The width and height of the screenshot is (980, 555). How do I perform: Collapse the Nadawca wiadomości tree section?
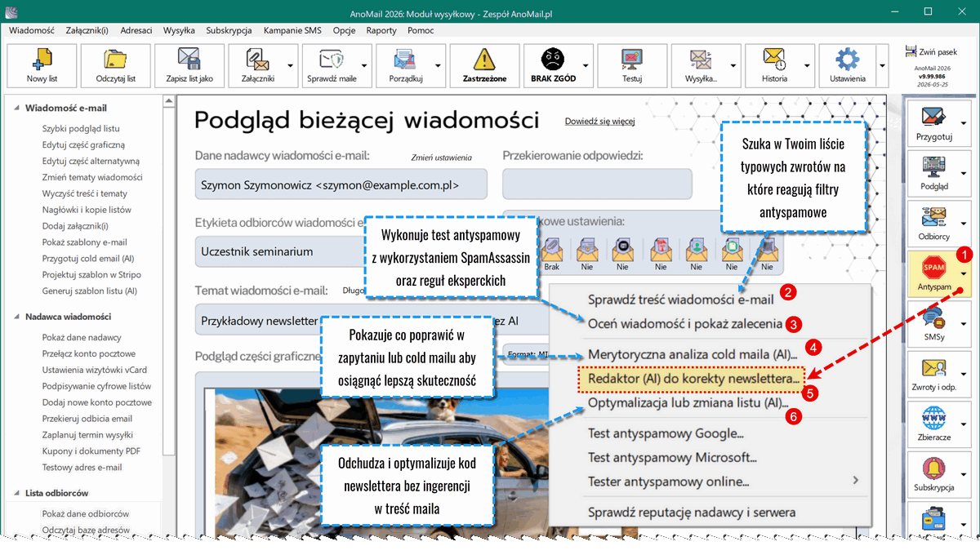pos(16,317)
